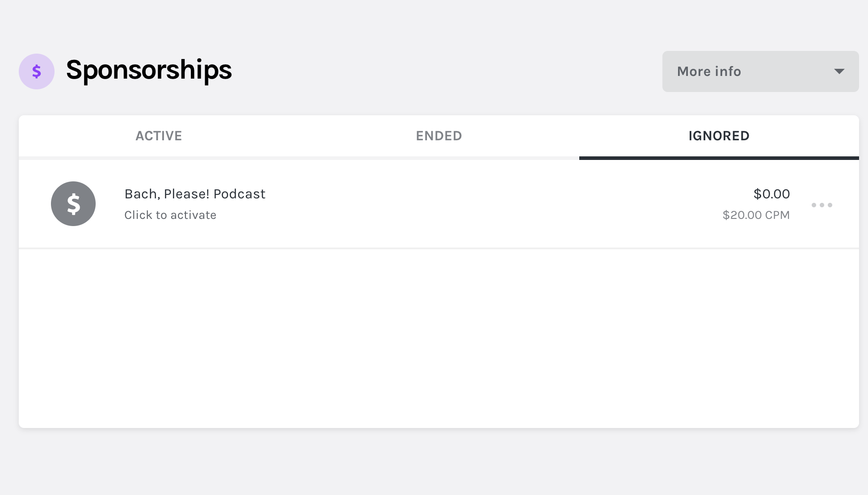The width and height of the screenshot is (868, 495).
Task: Click the "Click to activate" text
Action: click(x=170, y=215)
